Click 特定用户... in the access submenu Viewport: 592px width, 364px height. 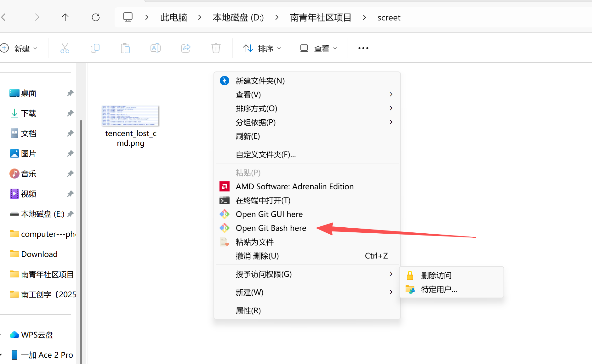point(439,289)
